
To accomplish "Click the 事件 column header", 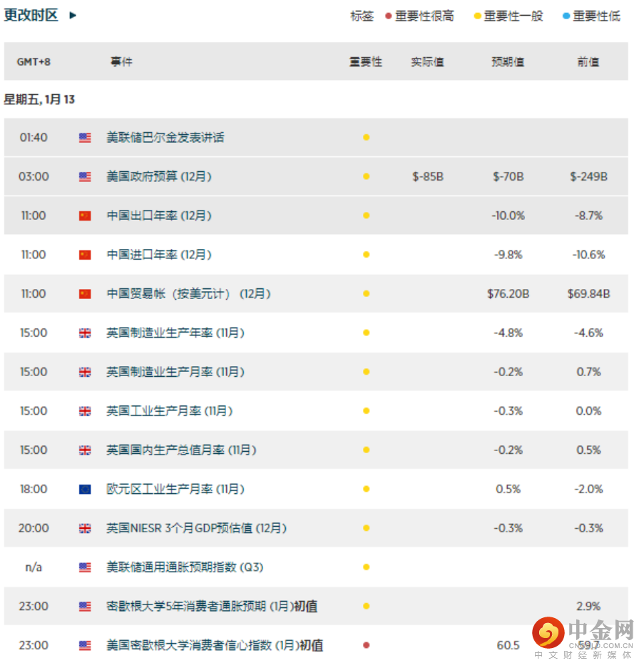I will click(x=121, y=62).
